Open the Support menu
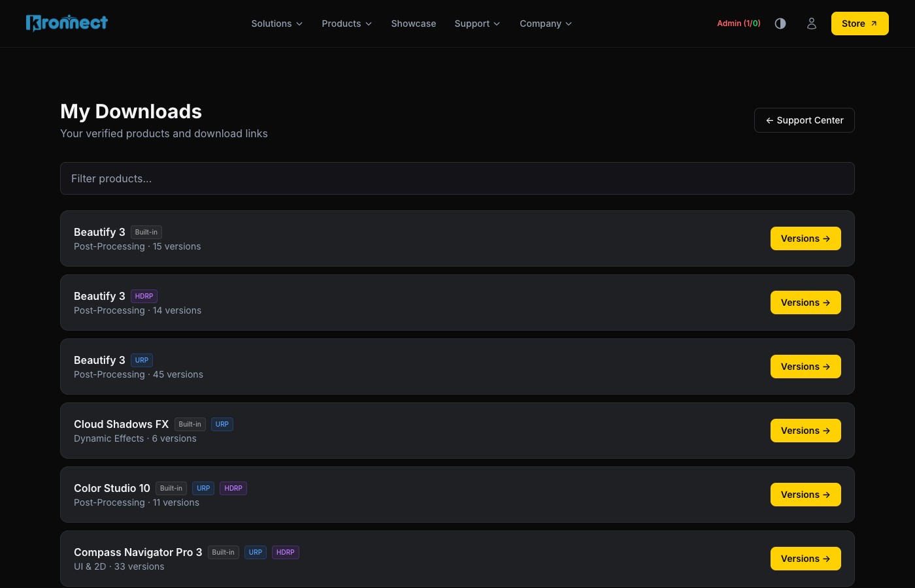 pos(477,24)
